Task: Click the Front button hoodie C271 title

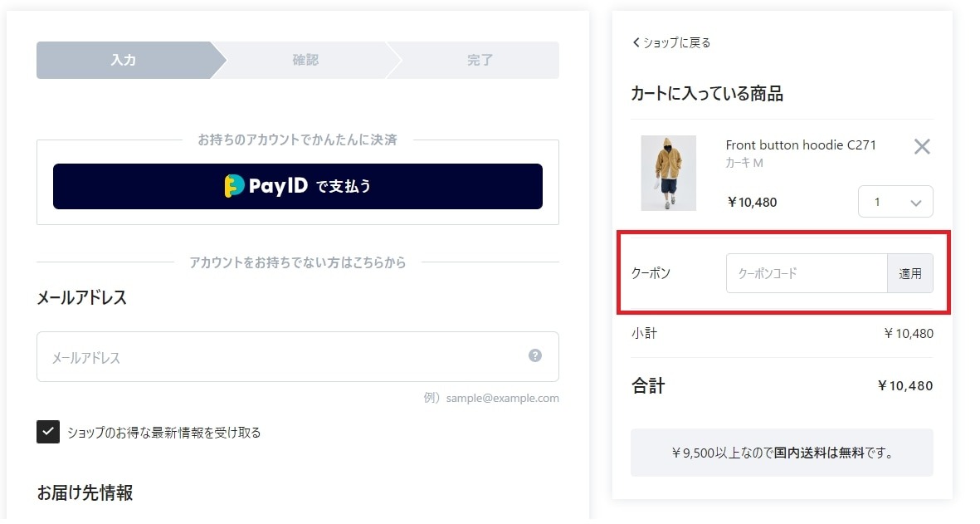Action: (x=801, y=145)
